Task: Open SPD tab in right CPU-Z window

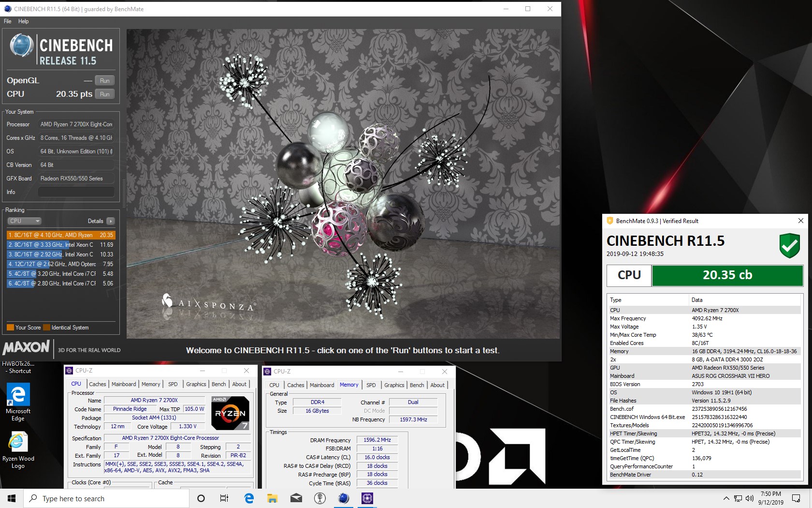Action: tap(371, 385)
